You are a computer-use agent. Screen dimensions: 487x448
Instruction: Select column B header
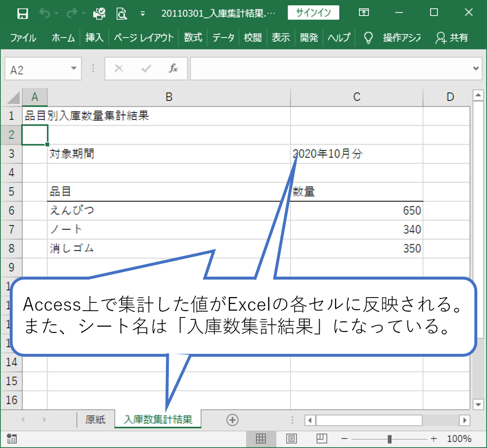[x=169, y=97]
